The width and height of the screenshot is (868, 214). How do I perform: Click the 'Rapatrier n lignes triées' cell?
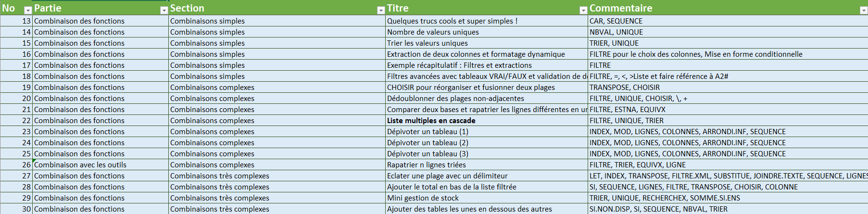pos(487,164)
